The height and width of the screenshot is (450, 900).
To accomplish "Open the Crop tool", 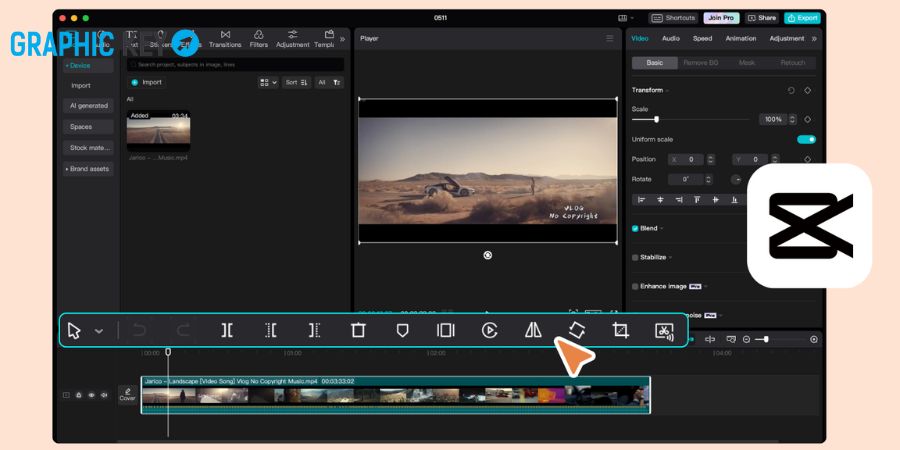I will 620,330.
